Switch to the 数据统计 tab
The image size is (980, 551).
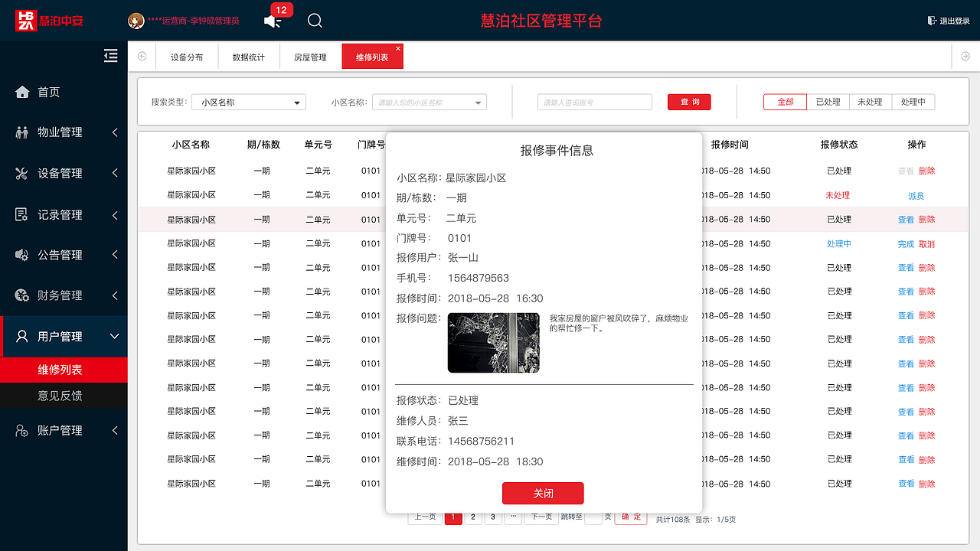click(x=248, y=56)
